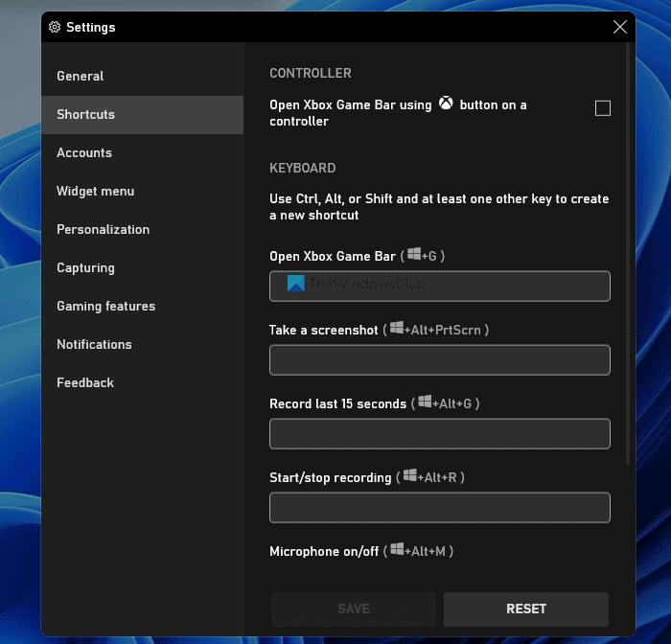Click the SAVE button
The width and height of the screenshot is (671, 644).
pyautogui.click(x=354, y=609)
